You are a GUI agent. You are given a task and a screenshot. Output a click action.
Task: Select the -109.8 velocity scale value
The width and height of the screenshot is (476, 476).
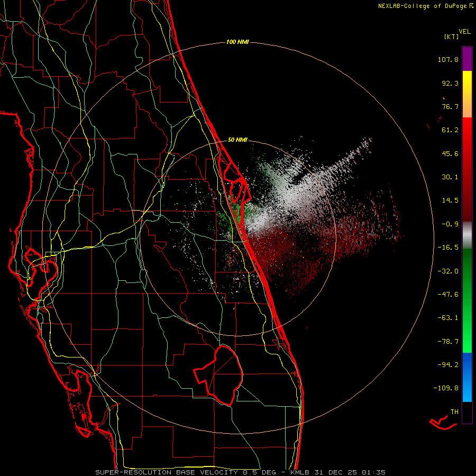446,388
